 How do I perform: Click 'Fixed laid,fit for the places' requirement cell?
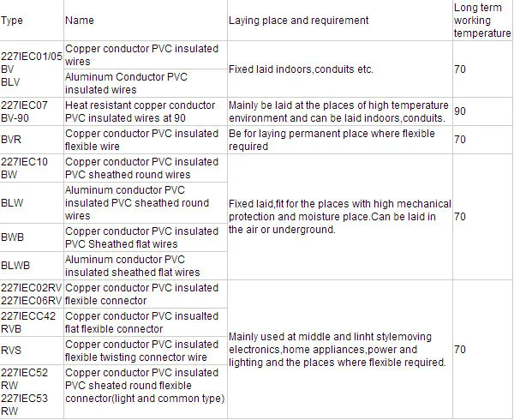[x=340, y=217]
